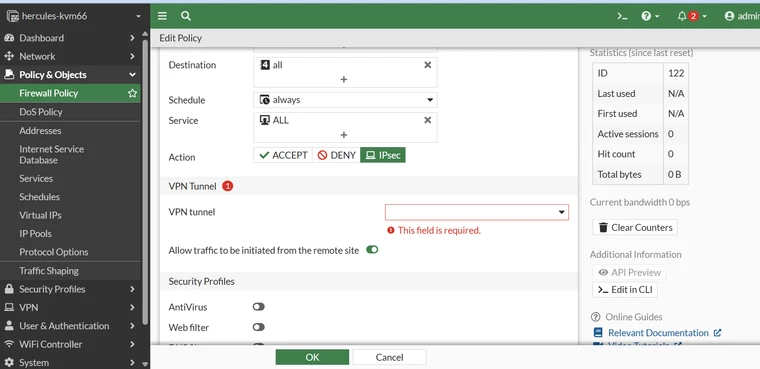The height and width of the screenshot is (369, 760).
Task: Open the help question mark icon
Action: point(646,16)
